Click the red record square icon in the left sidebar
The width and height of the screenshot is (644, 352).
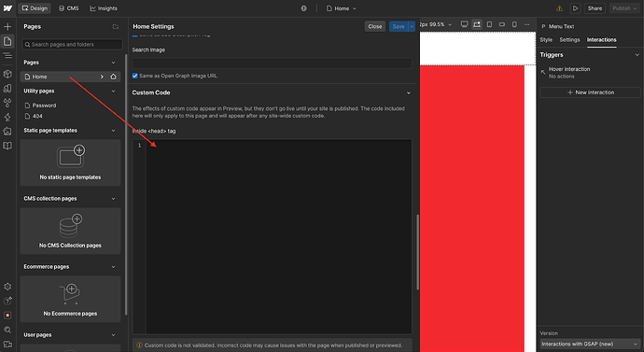coord(7,316)
